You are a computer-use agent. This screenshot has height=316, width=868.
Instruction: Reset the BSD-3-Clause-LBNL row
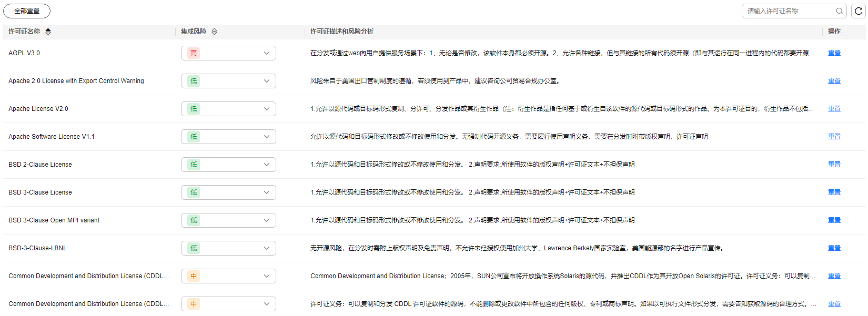pyautogui.click(x=834, y=248)
